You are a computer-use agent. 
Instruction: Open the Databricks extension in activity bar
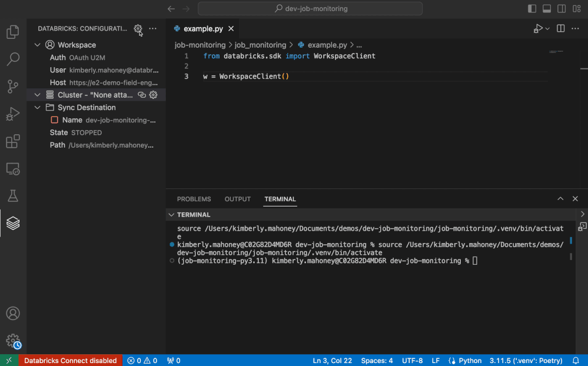point(13,223)
